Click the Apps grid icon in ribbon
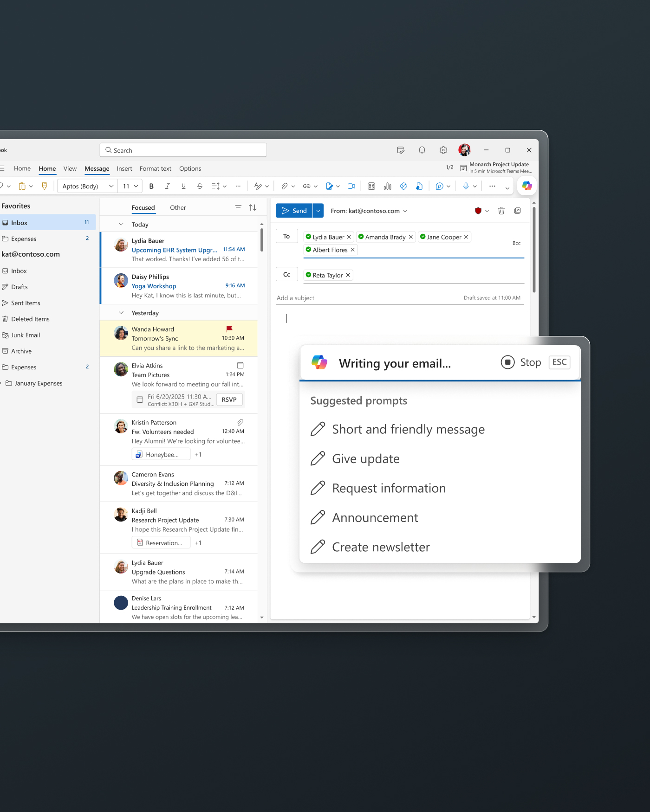Image resolution: width=650 pixels, height=812 pixels. [371, 186]
